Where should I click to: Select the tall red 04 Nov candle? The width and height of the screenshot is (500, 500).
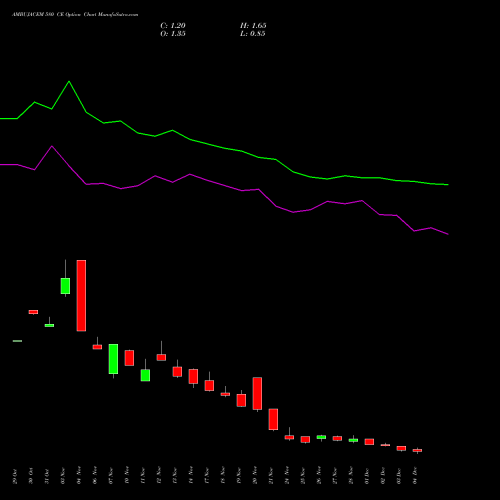[81, 296]
